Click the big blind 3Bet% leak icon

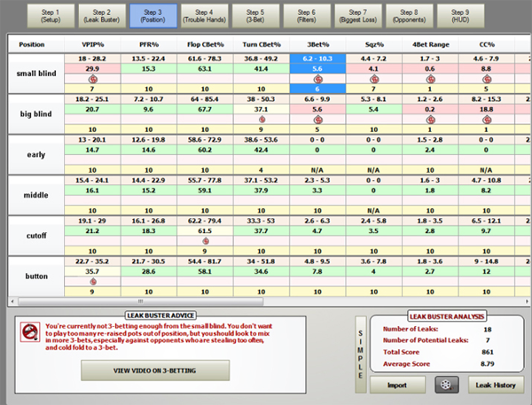coord(318,120)
